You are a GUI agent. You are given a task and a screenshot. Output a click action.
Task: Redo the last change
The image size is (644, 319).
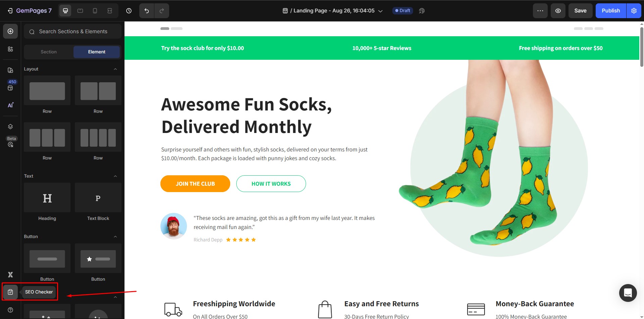coord(162,10)
